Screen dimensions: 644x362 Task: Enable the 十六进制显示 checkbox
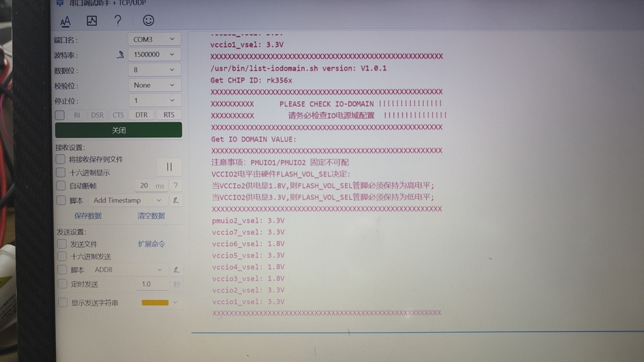point(61,172)
